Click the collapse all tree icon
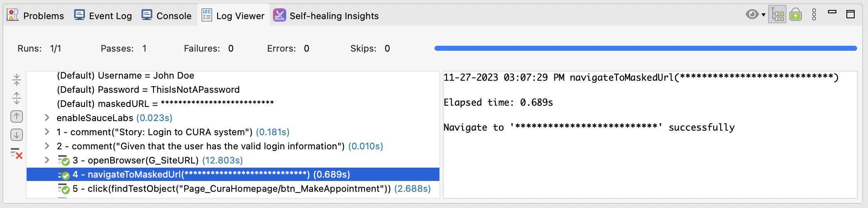The height and width of the screenshot is (208, 868). click(x=17, y=79)
